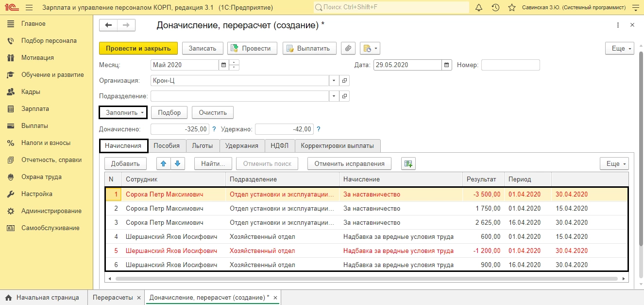The height and width of the screenshot is (305, 644).
Task: Click Результат cell 2 625,00
Action: pyautogui.click(x=484, y=222)
